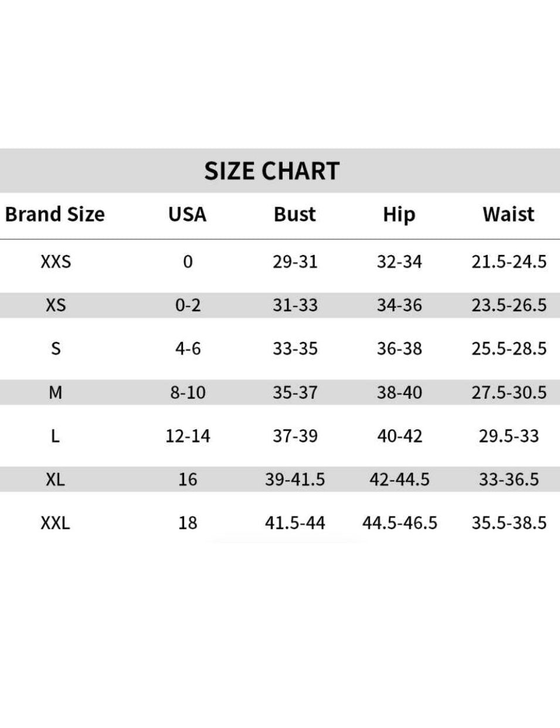Click the Waist column header
Image resolution: width=560 pixels, height=728 pixels.
click(x=508, y=214)
